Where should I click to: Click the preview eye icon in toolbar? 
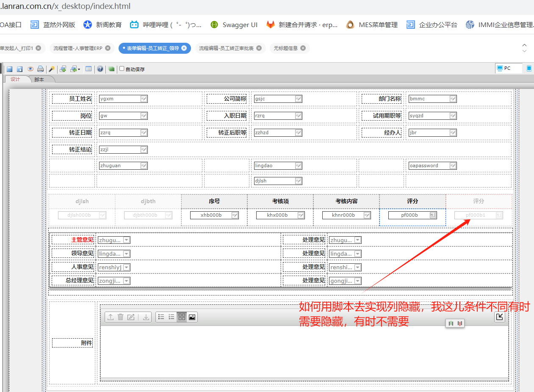pos(30,69)
